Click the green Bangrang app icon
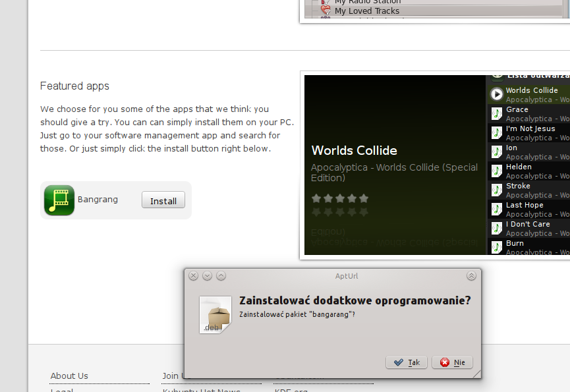 59,200
